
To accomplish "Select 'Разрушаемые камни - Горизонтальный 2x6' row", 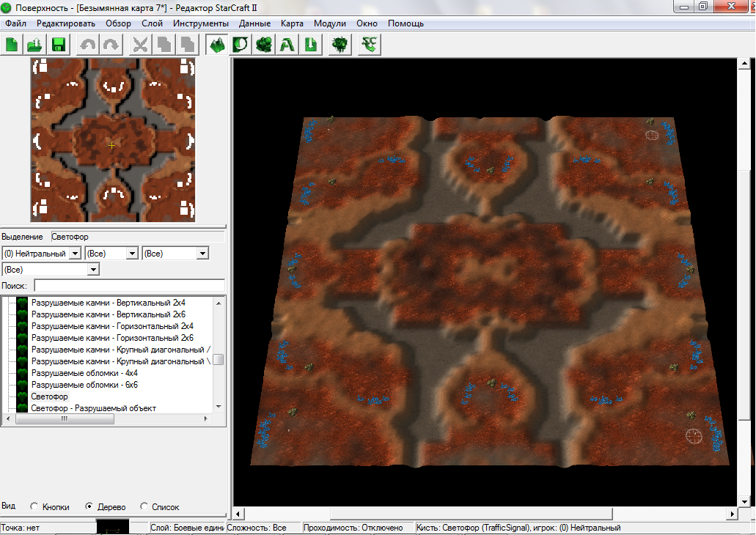I will coord(112,338).
